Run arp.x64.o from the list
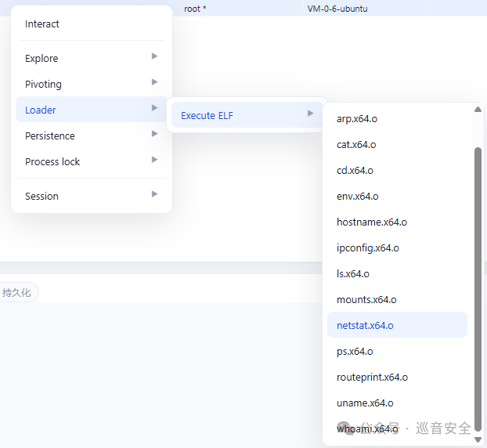 pyautogui.click(x=397, y=119)
